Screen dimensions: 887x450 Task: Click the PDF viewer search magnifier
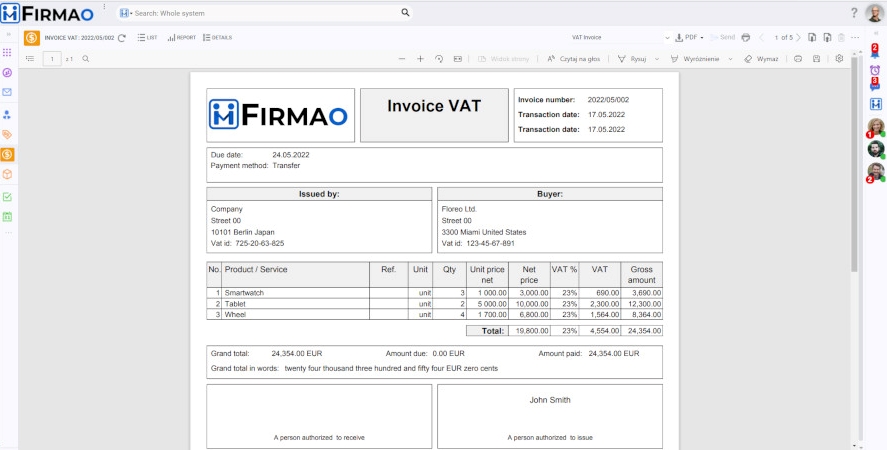coord(85,58)
